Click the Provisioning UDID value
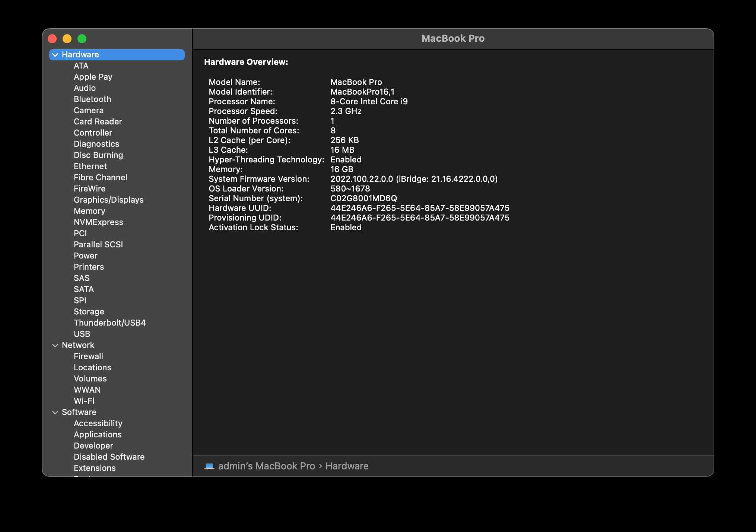The image size is (756, 532). pyautogui.click(x=420, y=218)
